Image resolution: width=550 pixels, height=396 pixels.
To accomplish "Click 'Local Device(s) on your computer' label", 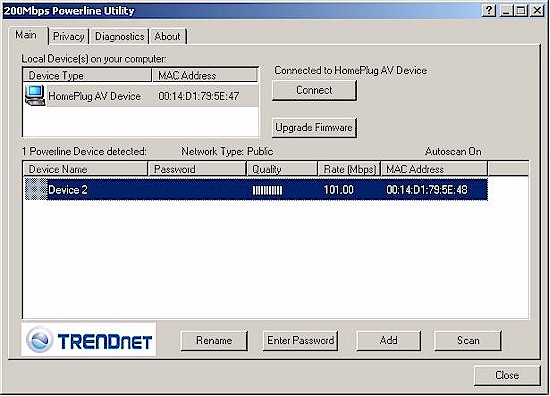I will point(94,59).
